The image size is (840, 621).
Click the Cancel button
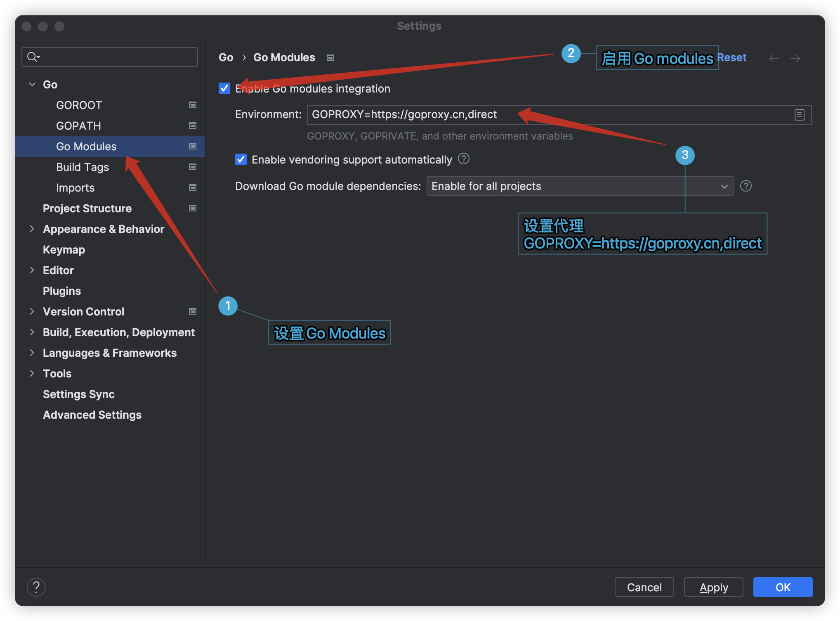[644, 587]
